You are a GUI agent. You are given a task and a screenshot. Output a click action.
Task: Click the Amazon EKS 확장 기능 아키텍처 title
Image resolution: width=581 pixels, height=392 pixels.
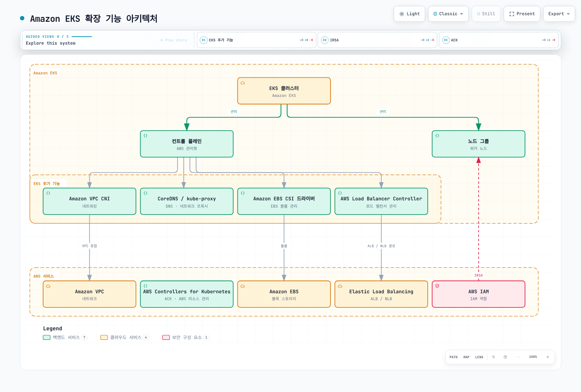pos(94,19)
